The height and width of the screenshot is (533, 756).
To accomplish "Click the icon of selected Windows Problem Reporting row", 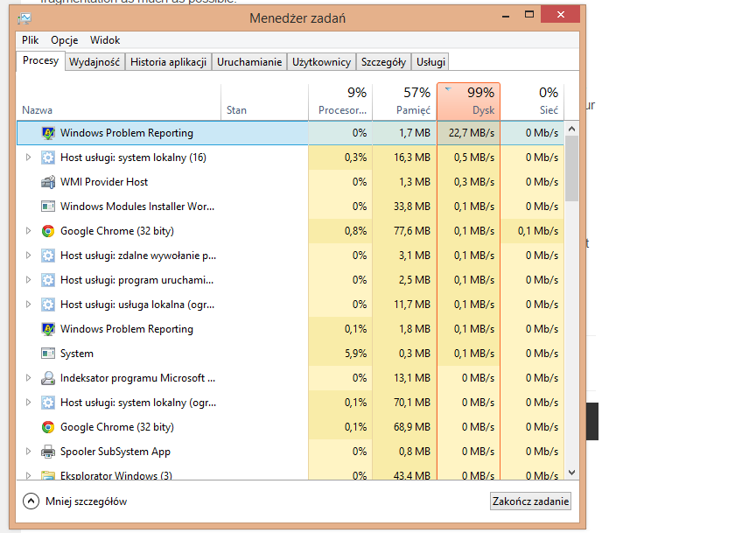I will coord(48,133).
